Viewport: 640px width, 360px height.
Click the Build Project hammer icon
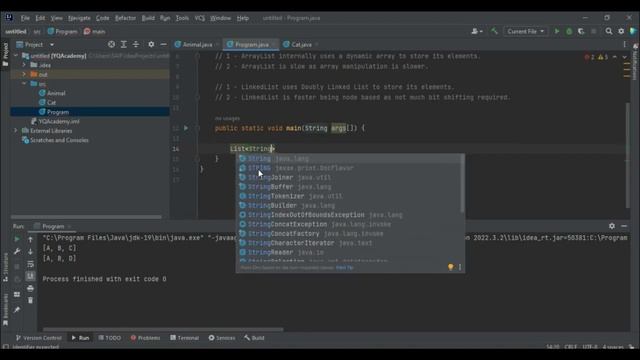click(494, 31)
